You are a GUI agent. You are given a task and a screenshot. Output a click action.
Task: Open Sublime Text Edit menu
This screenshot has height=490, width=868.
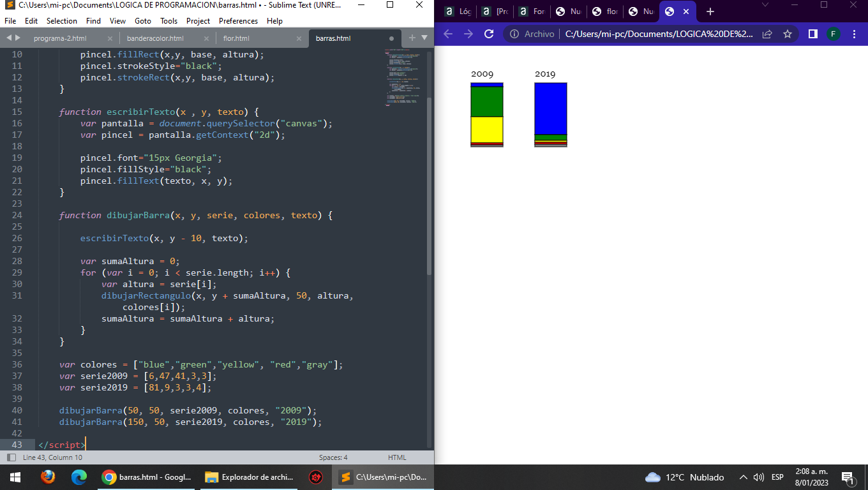tap(31, 20)
